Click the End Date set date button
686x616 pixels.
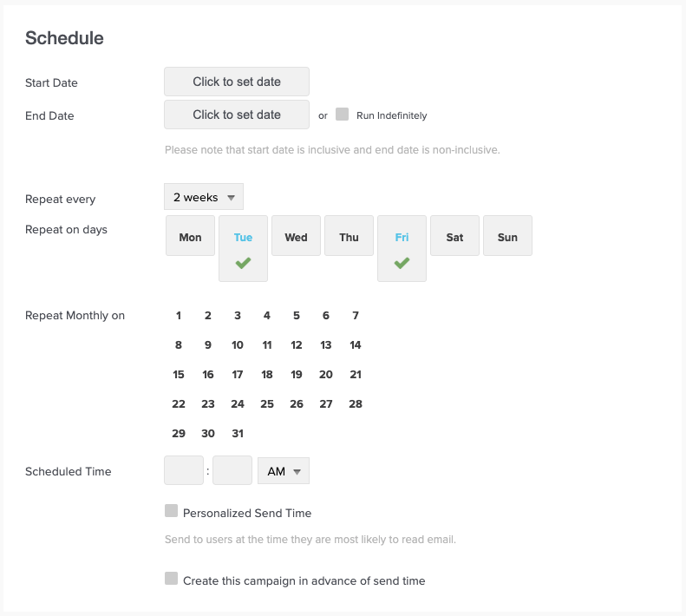pyautogui.click(x=237, y=115)
